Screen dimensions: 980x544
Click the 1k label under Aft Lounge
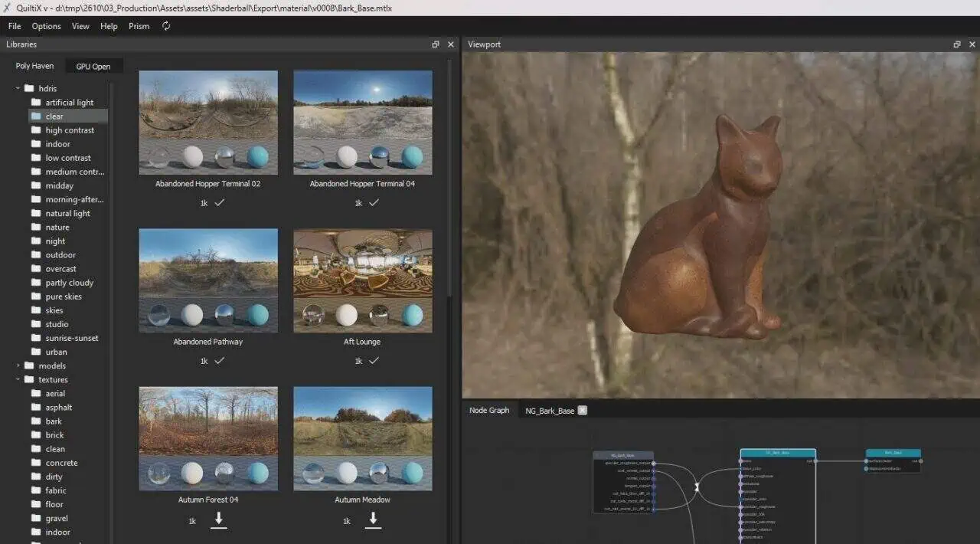(x=358, y=361)
